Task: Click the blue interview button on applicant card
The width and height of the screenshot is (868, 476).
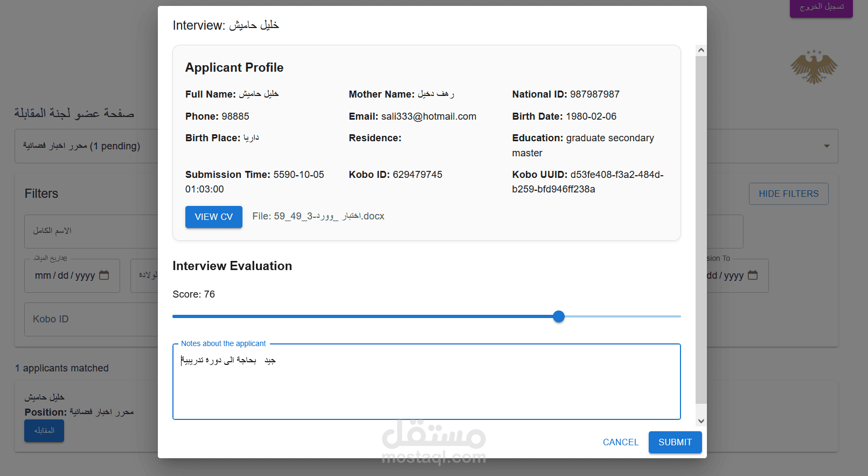Action: (x=44, y=431)
